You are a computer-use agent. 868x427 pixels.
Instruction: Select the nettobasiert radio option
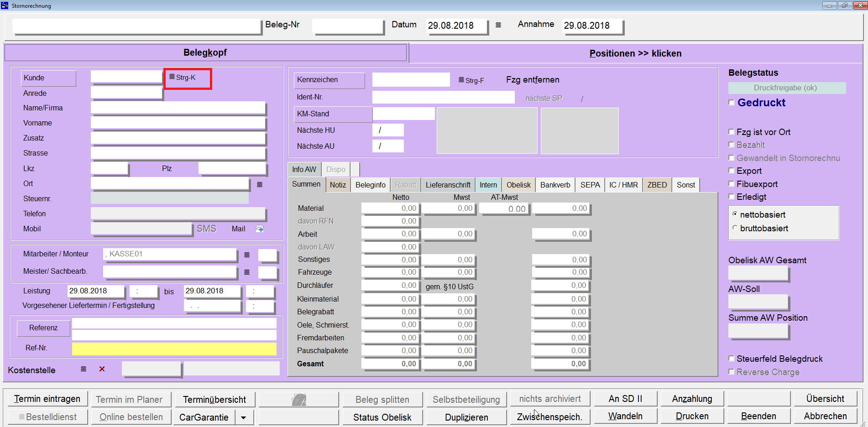click(735, 214)
